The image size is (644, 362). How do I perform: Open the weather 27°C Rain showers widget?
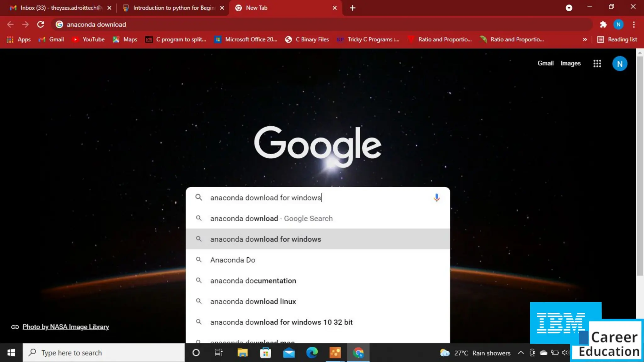pos(475,353)
